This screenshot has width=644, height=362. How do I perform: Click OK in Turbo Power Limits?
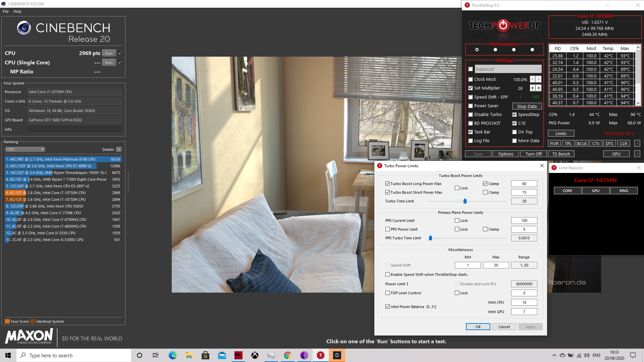(478, 327)
